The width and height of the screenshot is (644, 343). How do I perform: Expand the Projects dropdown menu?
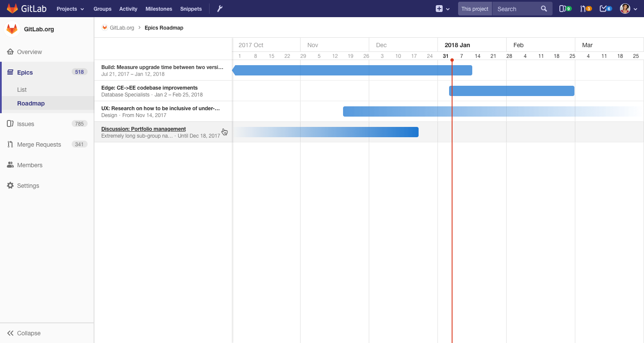pos(70,9)
